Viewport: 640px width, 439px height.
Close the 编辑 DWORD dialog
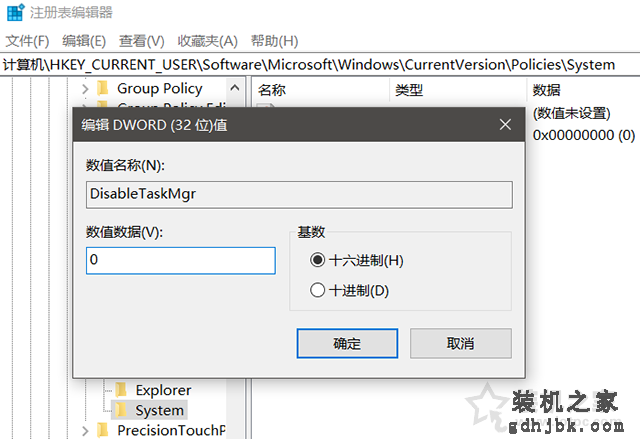click(x=505, y=125)
